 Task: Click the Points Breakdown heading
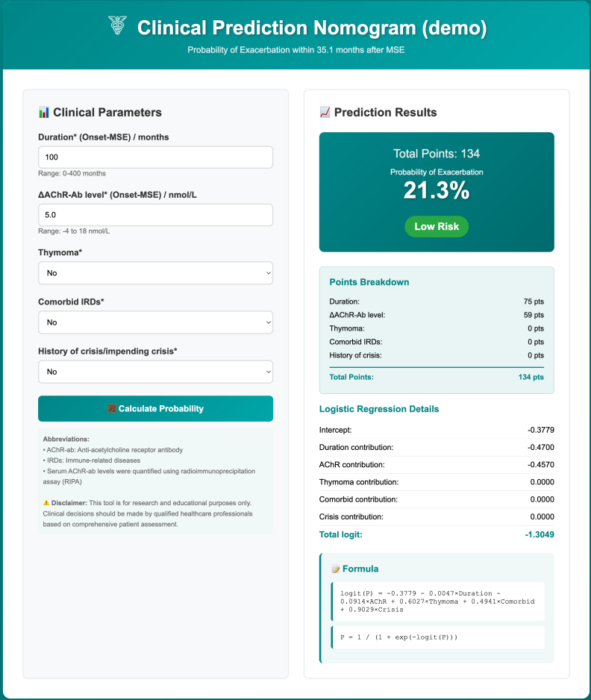click(x=369, y=282)
